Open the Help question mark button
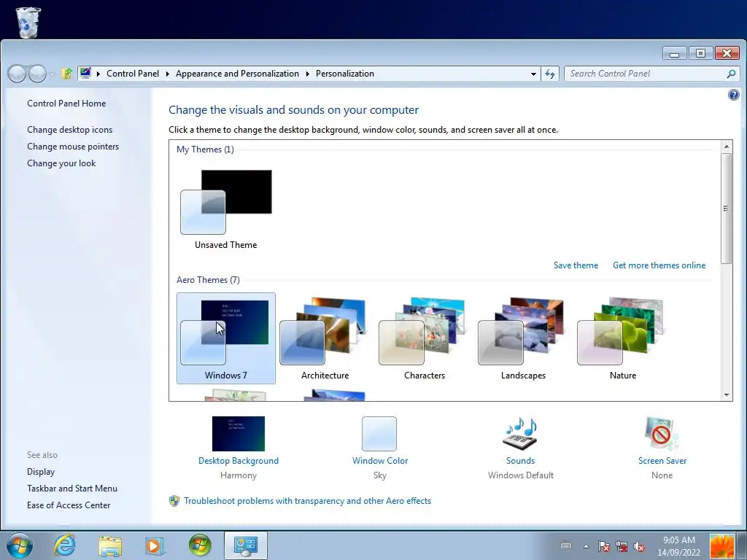This screenshot has height=560, width=747. click(734, 95)
